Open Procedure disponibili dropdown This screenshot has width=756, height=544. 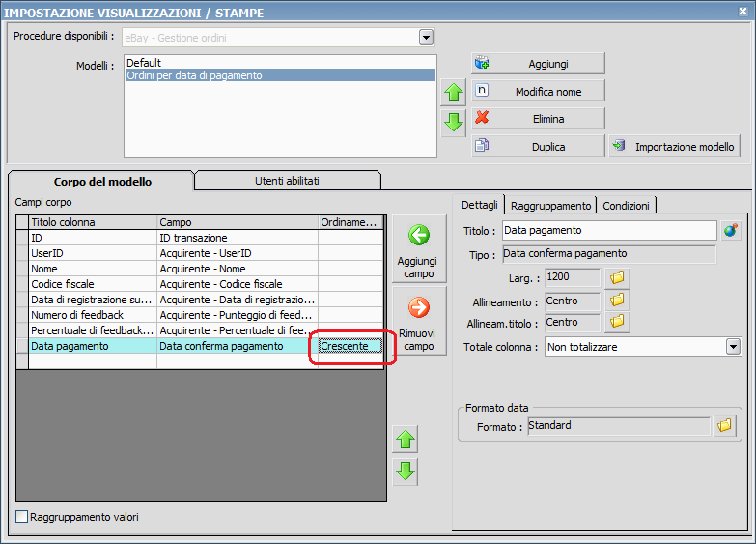coord(426,37)
